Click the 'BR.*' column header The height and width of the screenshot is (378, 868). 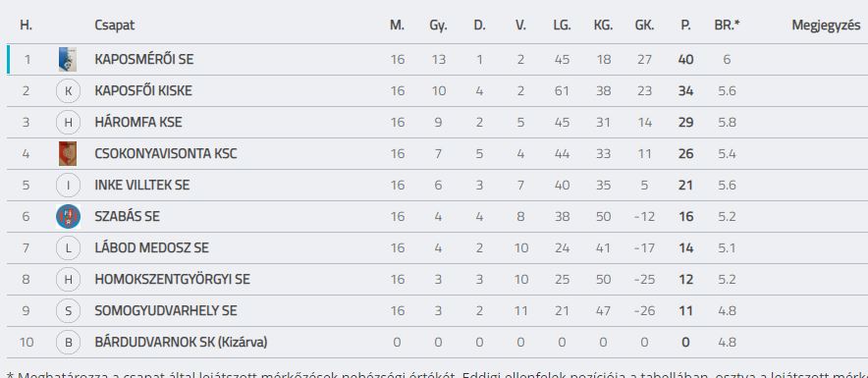[x=727, y=26]
